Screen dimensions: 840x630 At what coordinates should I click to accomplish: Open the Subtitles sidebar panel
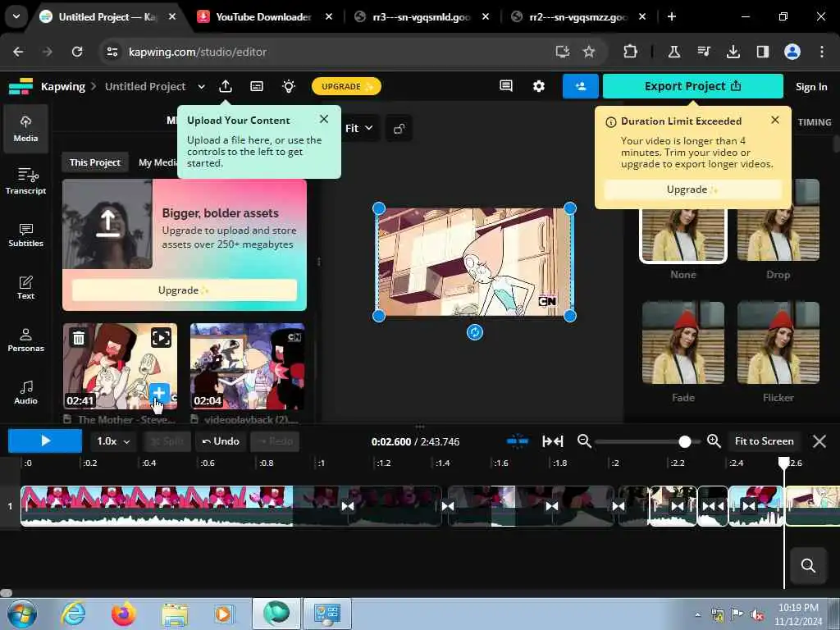(x=25, y=235)
